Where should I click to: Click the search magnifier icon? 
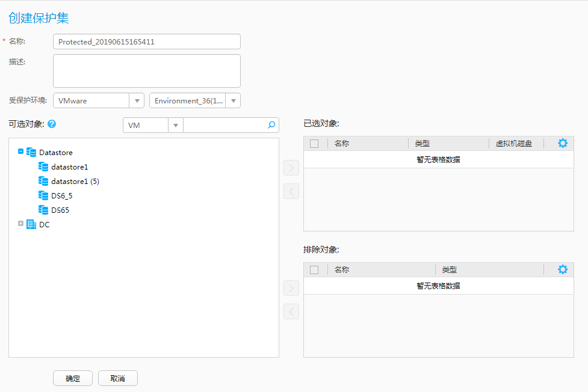271,125
